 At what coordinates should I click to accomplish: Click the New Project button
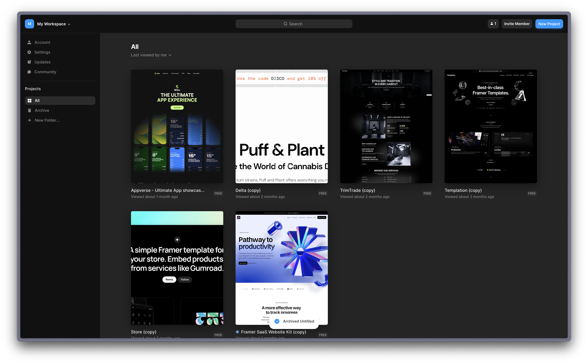coord(549,24)
